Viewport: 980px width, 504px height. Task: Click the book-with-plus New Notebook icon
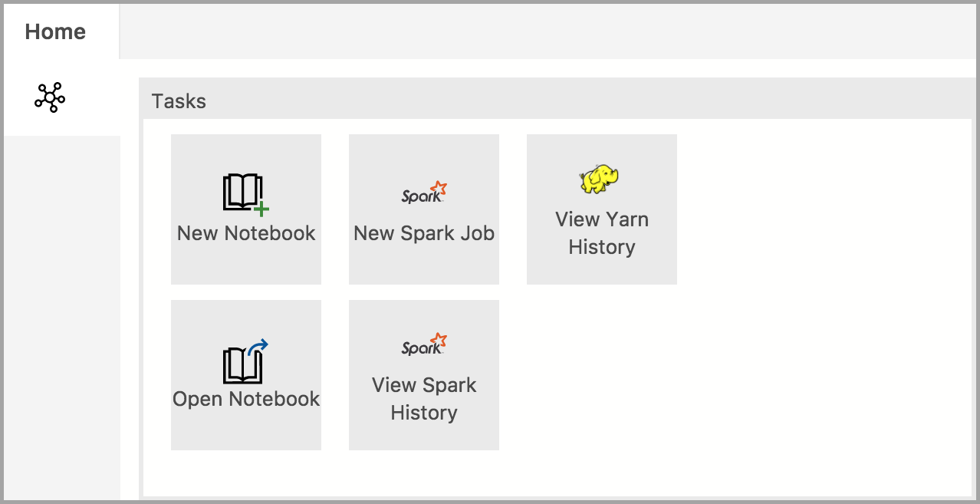[246, 195]
